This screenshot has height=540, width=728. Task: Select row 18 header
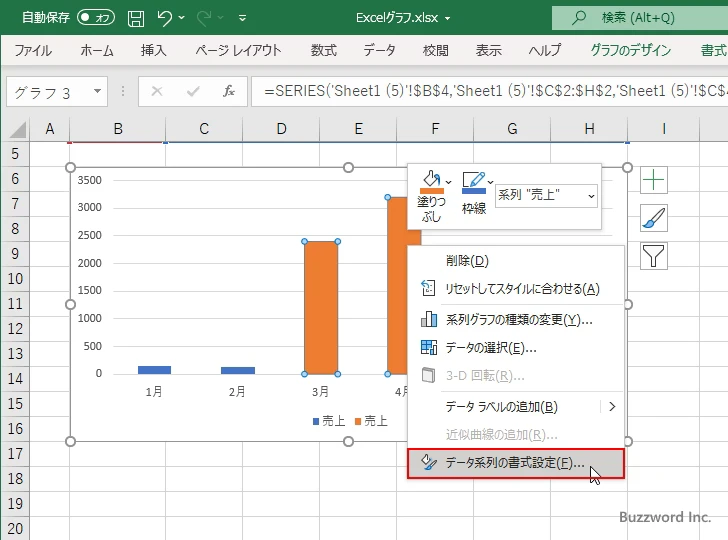[x=15, y=479]
